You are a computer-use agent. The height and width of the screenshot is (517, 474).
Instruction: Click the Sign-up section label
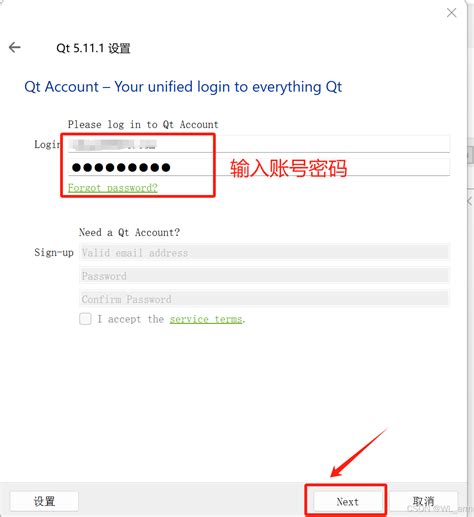pos(54,253)
